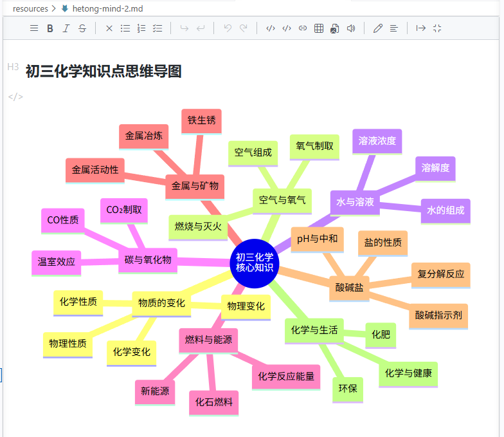Insert a table from toolbar
The width and height of the screenshot is (504, 437).
click(x=319, y=28)
